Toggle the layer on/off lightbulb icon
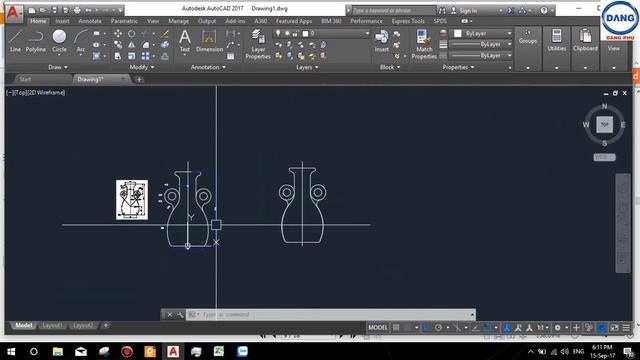This screenshot has height=360, width=640. (x=278, y=33)
